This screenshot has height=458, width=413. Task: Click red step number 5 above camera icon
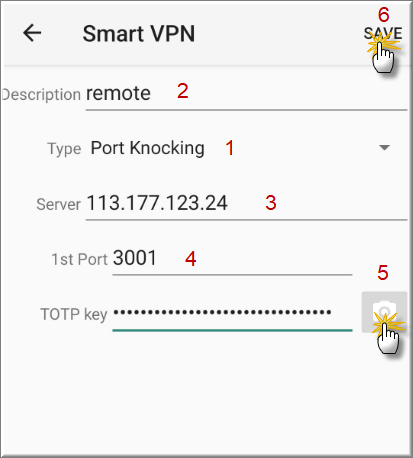tap(383, 273)
